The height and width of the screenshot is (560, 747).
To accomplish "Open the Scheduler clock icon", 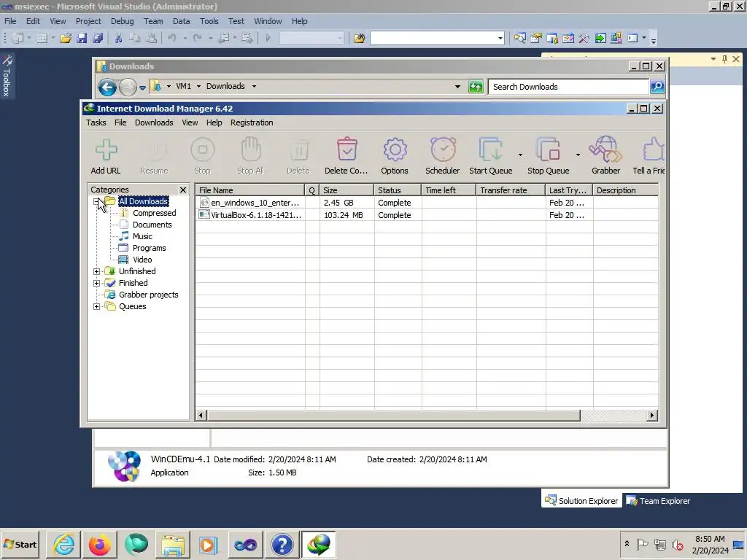I will (443, 149).
